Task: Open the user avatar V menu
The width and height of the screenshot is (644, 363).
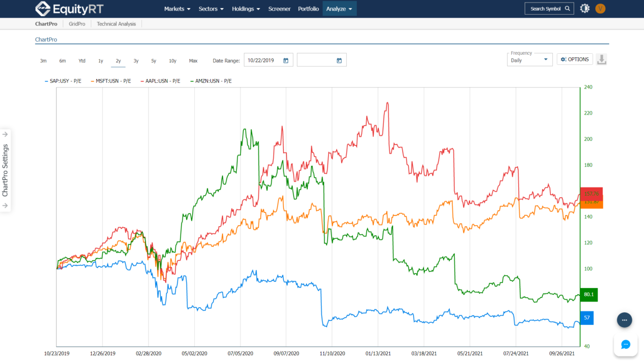Action: pos(600,8)
